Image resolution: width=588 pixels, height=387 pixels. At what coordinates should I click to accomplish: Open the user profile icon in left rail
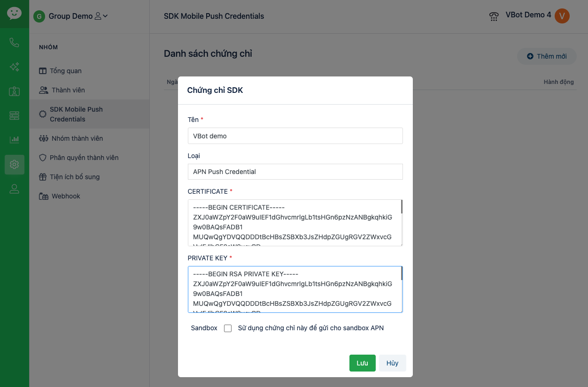[14, 189]
